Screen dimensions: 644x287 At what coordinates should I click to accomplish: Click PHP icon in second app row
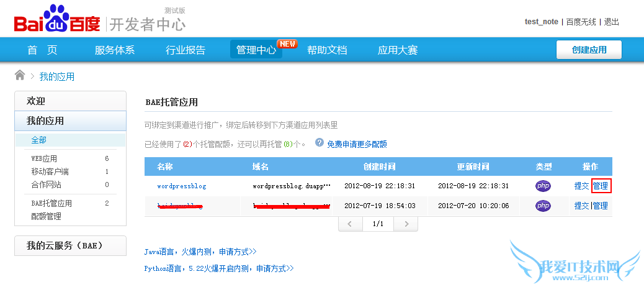(543, 206)
